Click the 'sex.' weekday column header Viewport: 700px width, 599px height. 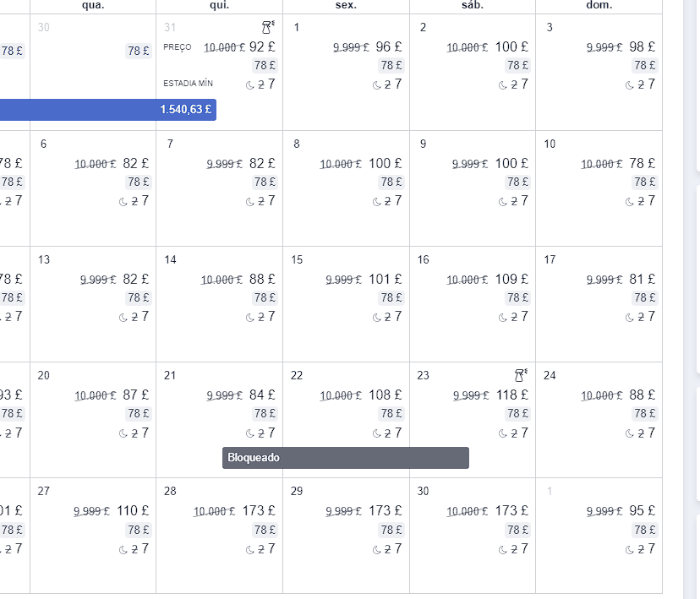[346, 5]
